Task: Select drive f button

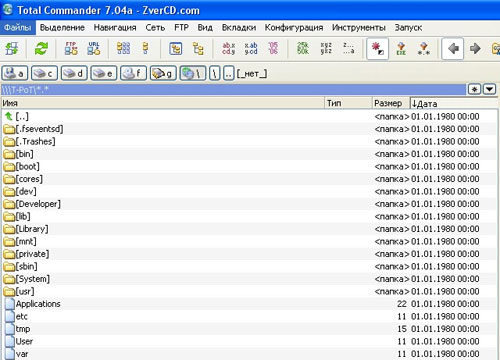Action: [133, 73]
